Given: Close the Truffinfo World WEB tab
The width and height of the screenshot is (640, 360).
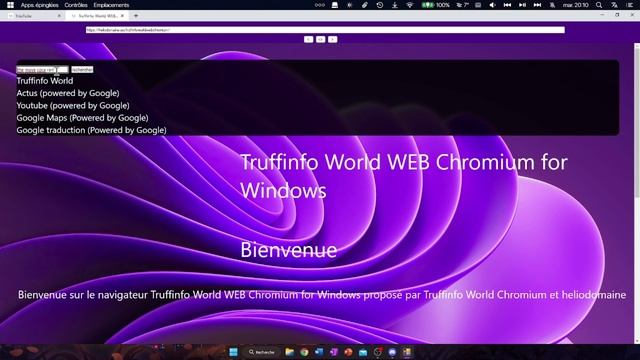Looking at the screenshot, I should 122,16.
